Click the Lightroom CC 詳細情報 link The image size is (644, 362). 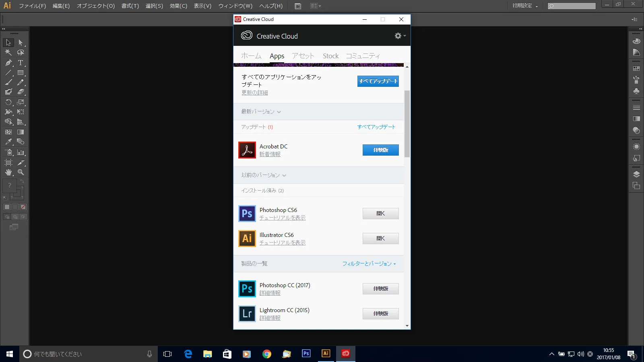pyautogui.click(x=270, y=318)
